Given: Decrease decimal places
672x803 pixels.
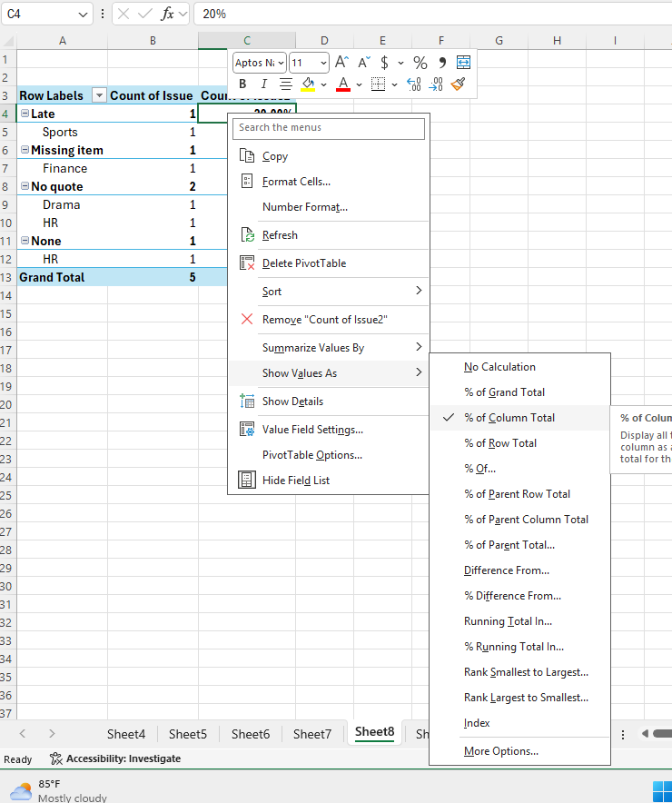Looking at the screenshot, I should point(436,84).
